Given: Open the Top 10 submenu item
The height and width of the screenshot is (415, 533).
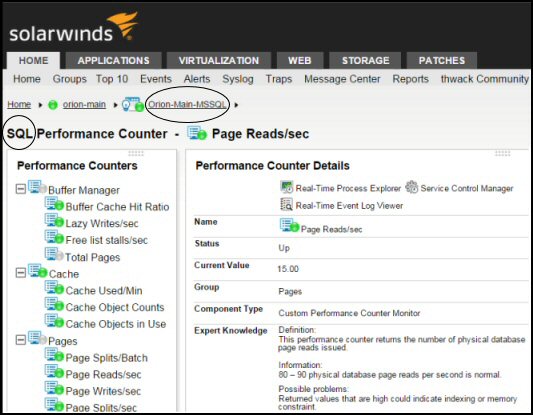Looking at the screenshot, I should [112, 79].
